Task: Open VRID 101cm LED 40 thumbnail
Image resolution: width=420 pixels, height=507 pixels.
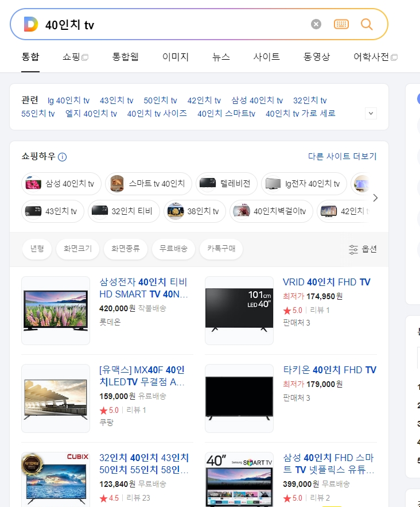Action: click(x=239, y=311)
